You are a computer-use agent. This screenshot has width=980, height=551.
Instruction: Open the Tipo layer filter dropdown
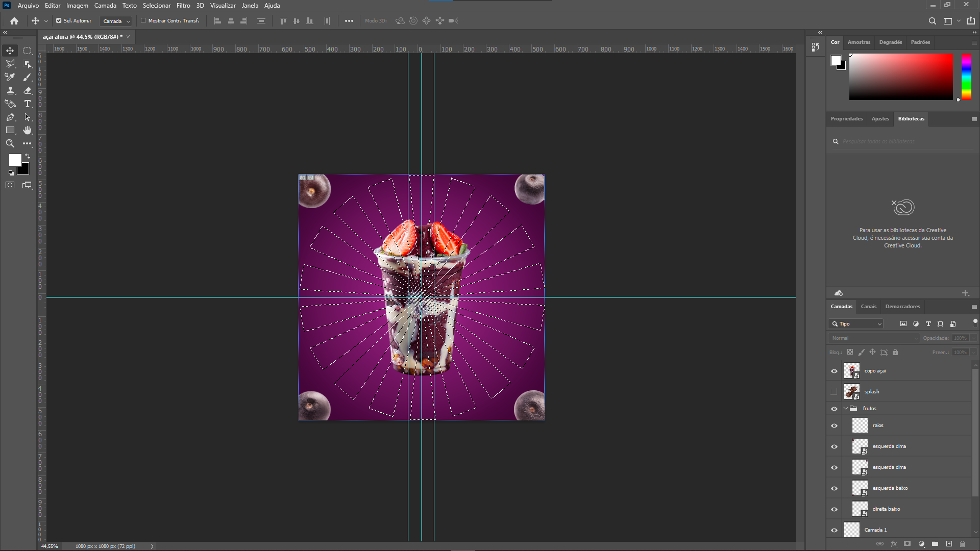[x=856, y=324]
